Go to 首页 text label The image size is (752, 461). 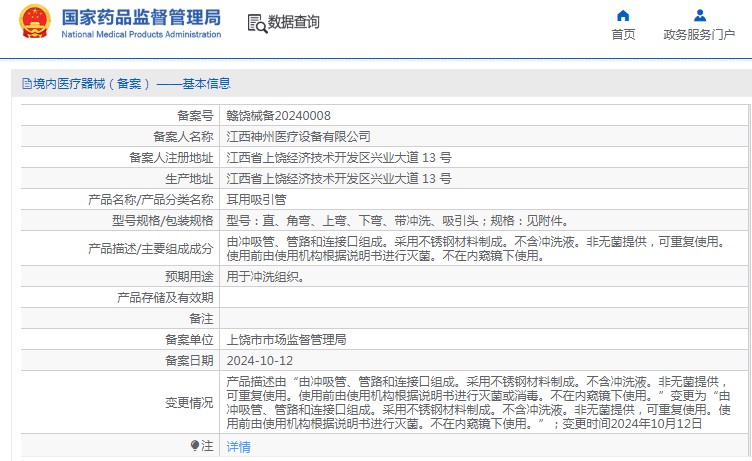click(623, 35)
